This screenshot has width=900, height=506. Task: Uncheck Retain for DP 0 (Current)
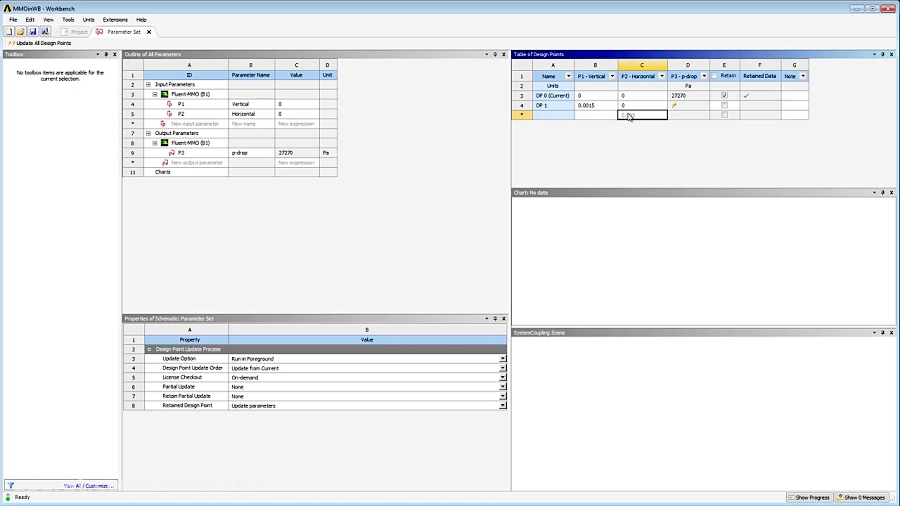tap(724, 95)
